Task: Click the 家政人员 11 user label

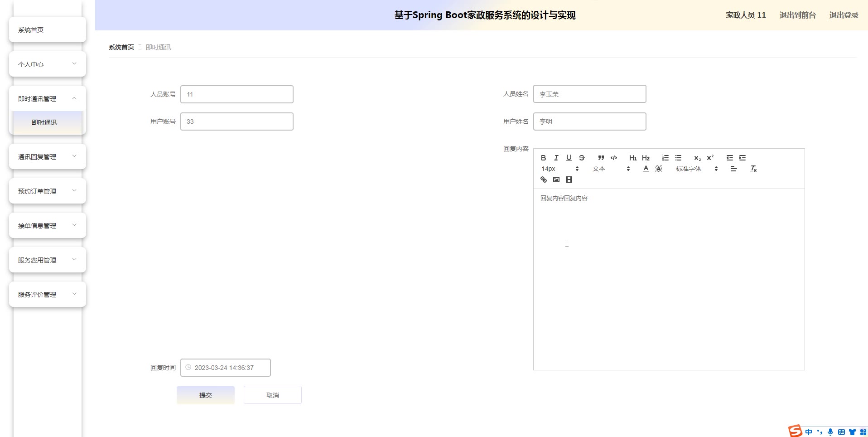Action: tap(746, 15)
